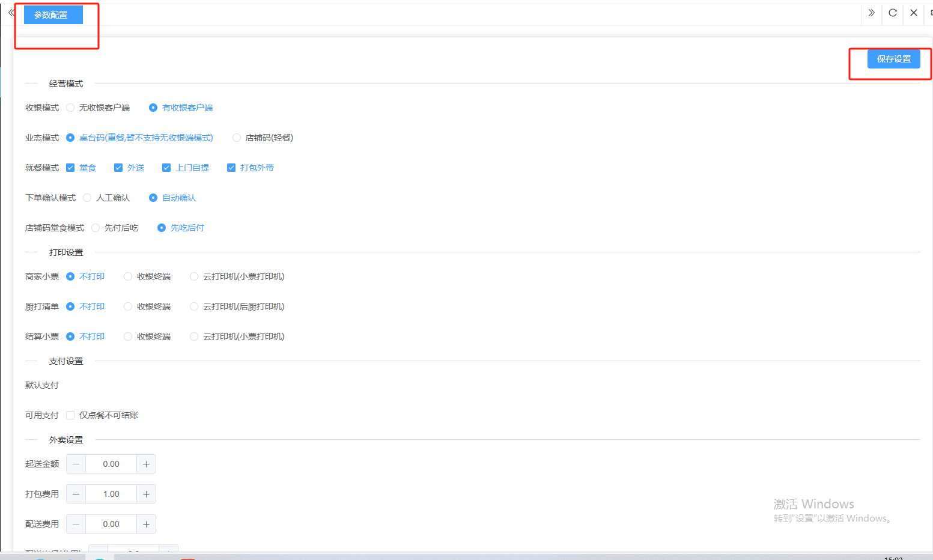The width and height of the screenshot is (933, 560).
Task: Increase 配送费用 with plus icon
Action: [146, 524]
